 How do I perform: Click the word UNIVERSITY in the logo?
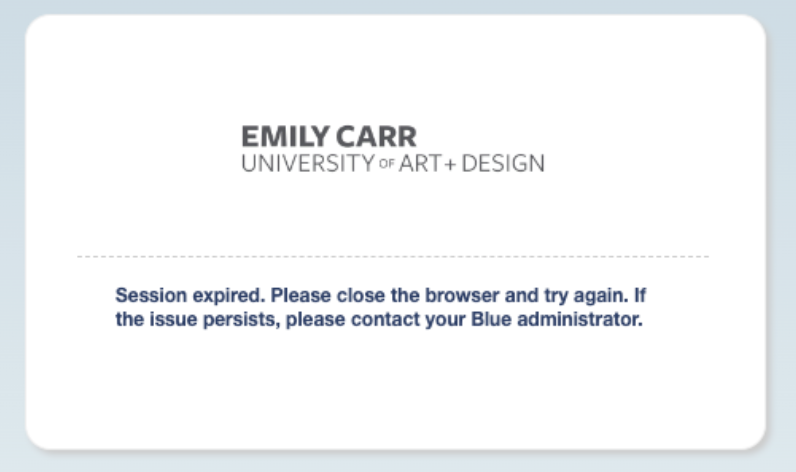pos(308,163)
